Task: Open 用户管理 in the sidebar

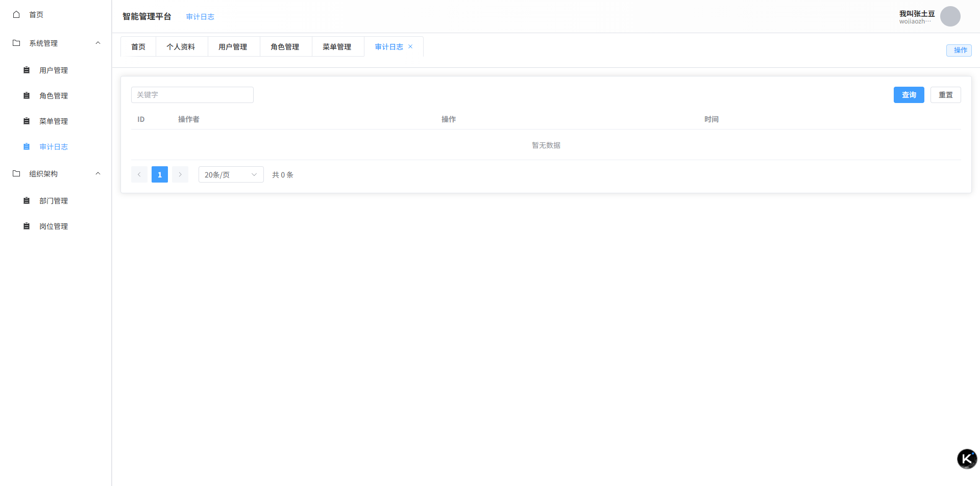Action: [56, 70]
